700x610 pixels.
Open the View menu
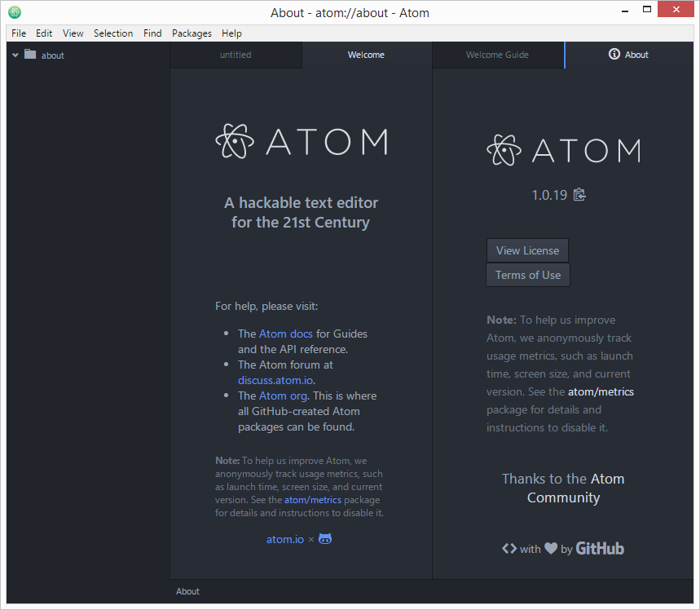(x=73, y=33)
